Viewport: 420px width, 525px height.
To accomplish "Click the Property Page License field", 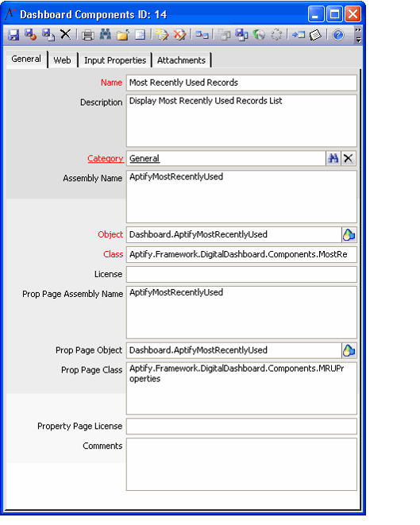I will pyautogui.click(x=241, y=427).
